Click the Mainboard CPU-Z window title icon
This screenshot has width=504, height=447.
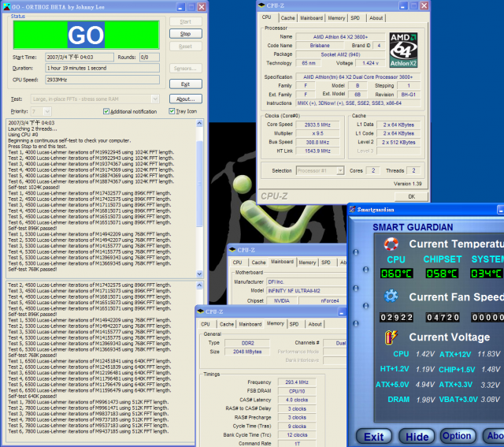(x=232, y=250)
